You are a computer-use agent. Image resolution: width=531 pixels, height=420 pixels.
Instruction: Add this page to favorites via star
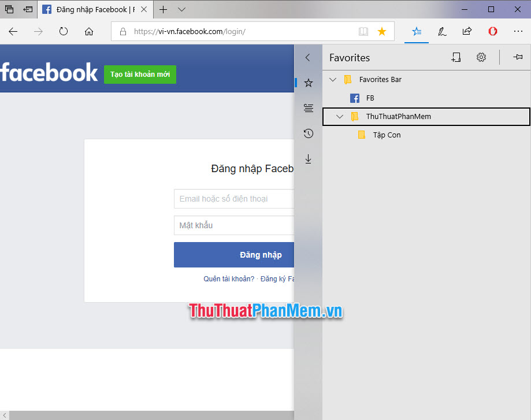[381, 31]
